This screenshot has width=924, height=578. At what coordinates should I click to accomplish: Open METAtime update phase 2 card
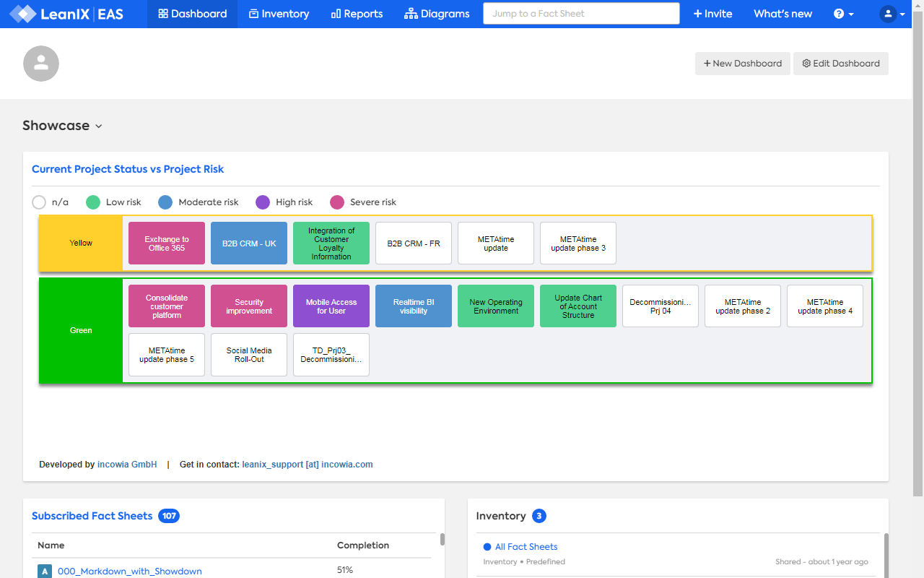pyautogui.click(x=743, y=306)
